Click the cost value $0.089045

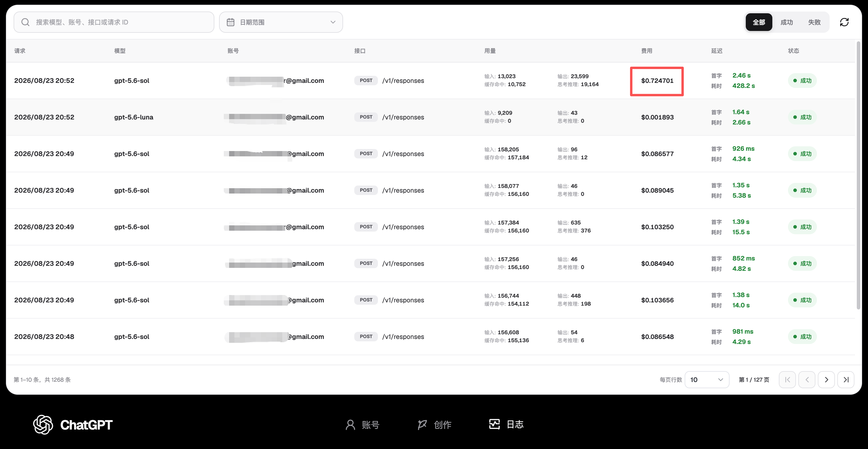coord(657,191)
